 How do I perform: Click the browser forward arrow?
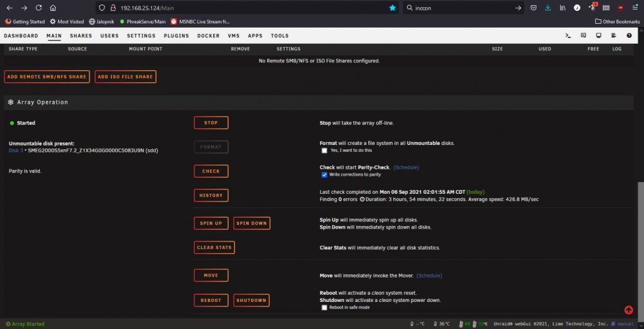(x=24, y=8)
